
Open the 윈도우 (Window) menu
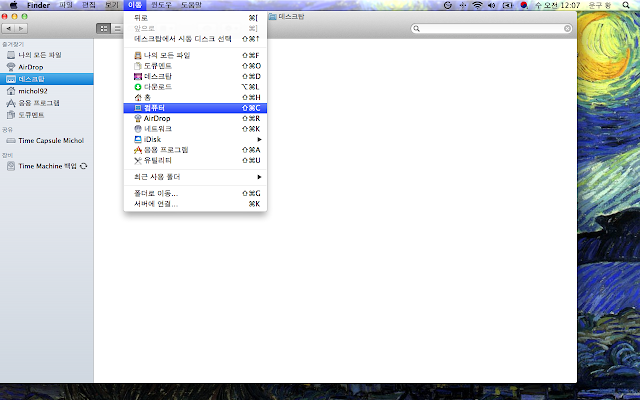coord(161,5)
